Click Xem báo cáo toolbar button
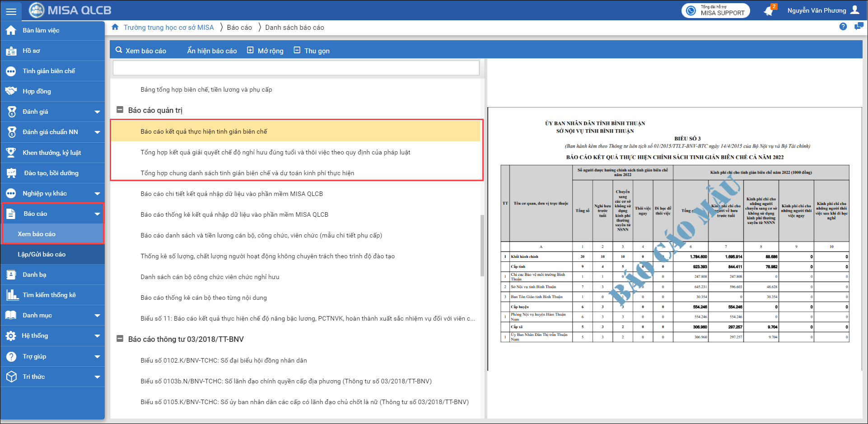 coord(141,51)
